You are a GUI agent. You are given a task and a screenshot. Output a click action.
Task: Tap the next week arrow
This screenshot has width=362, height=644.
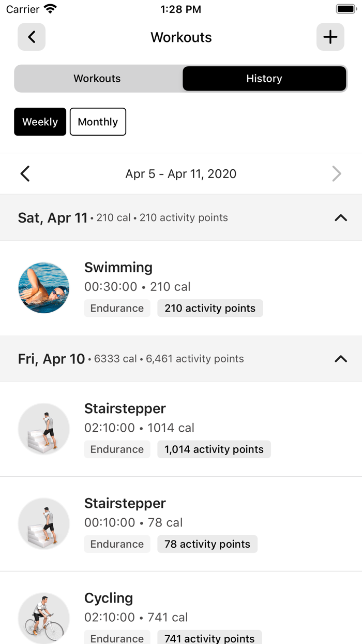pyautogui.click(x=337, y=173)
